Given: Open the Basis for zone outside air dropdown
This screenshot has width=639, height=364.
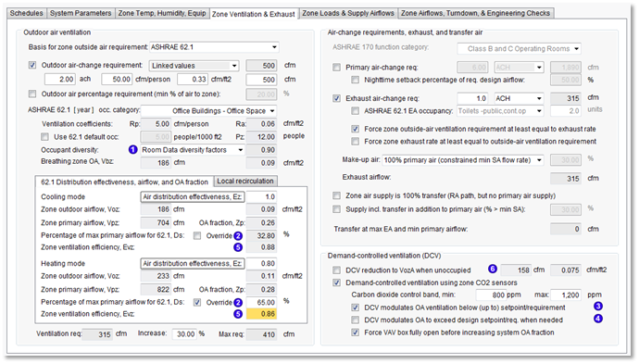Looking at the screenshot, I should tap(214, 47).
